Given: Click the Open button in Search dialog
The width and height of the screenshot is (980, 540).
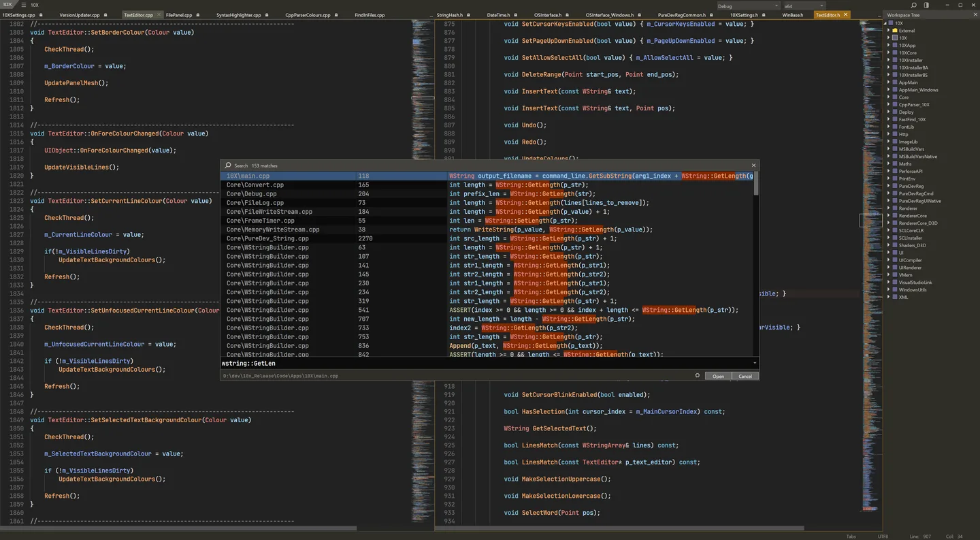Looking at the screenshot, I should point(718,376).
